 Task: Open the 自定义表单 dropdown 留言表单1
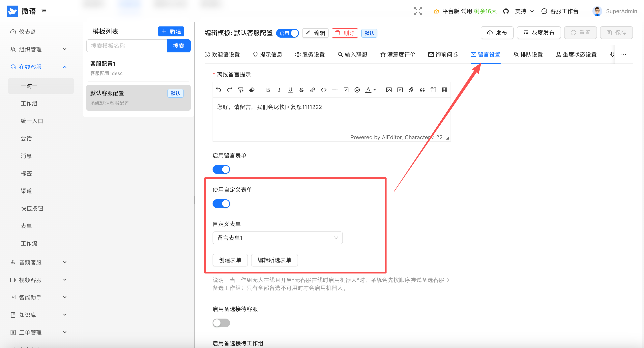pos(278,238)
